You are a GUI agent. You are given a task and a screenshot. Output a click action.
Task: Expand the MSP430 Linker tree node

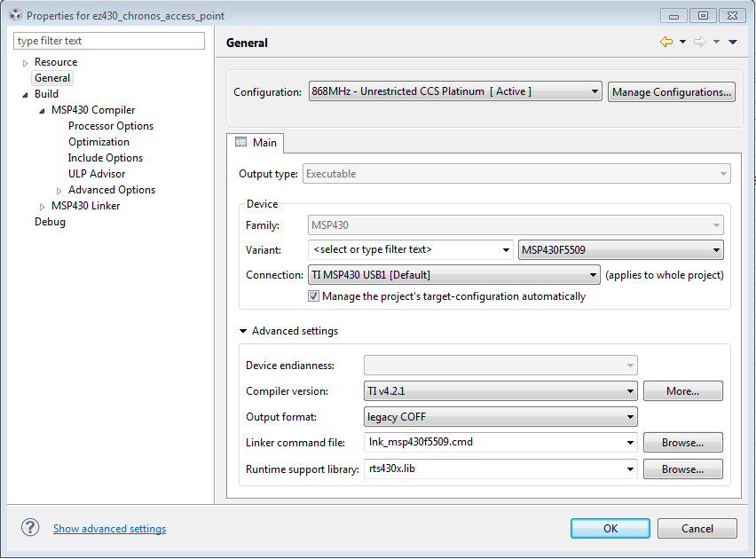(42, 206)
